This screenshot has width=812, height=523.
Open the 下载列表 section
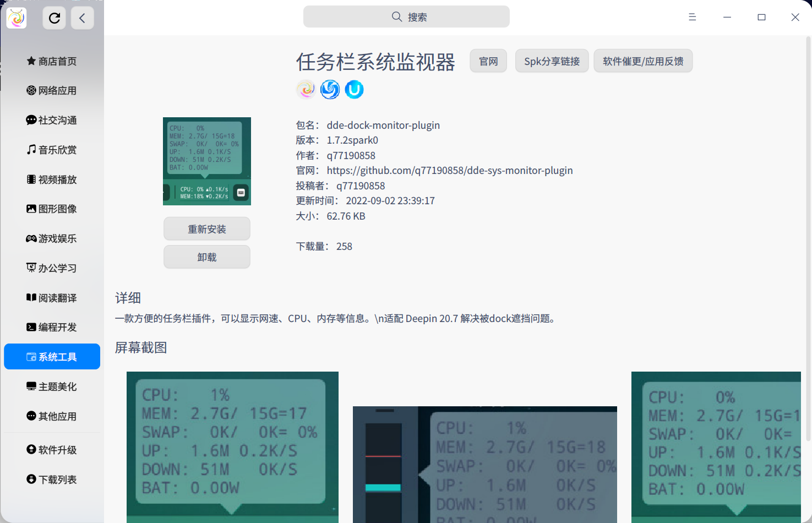[51, 479]
